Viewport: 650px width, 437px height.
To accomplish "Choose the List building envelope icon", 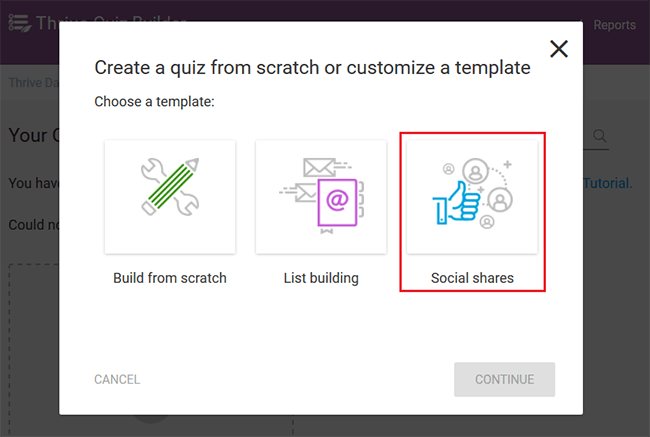I will (321, 197).
